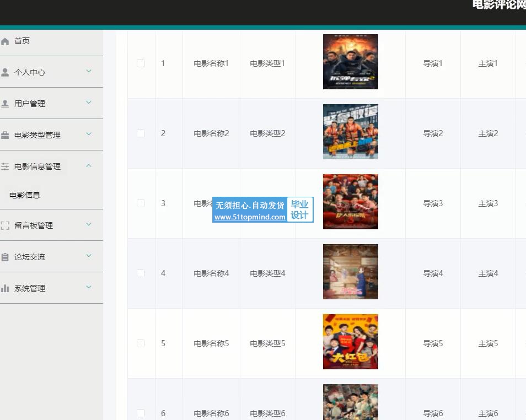This screenshot has width=526, height=420.
Task: Check the box for row 5
Action: 141,343
